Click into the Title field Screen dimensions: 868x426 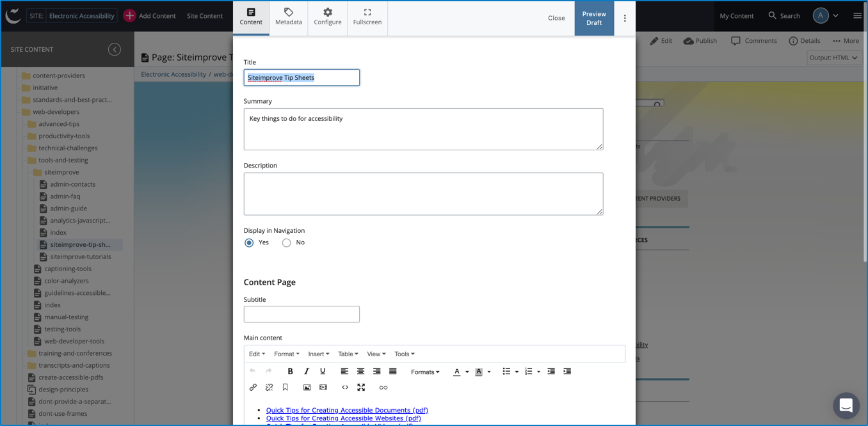point(301,78)
